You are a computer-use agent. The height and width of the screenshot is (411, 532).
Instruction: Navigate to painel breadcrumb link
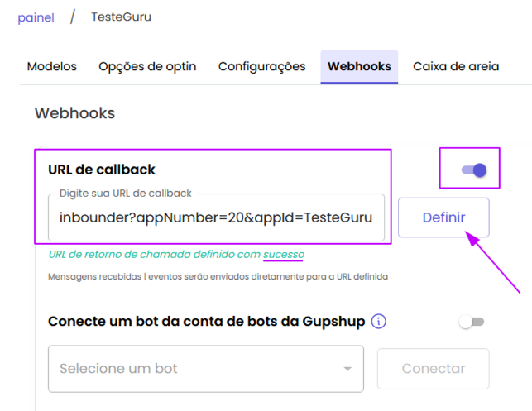pyautogui.click(x=36, y=17)
